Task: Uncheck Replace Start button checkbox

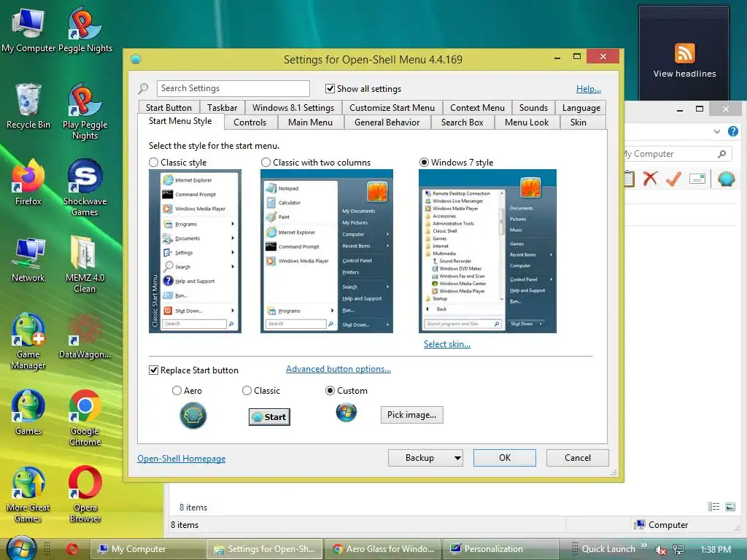Action: tap(153, 370)
